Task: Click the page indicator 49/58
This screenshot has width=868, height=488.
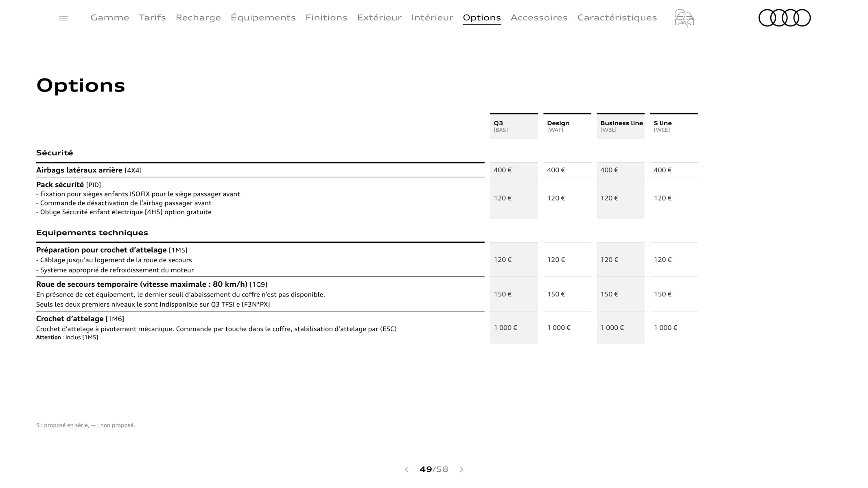Action: click(x=434, y=469)
